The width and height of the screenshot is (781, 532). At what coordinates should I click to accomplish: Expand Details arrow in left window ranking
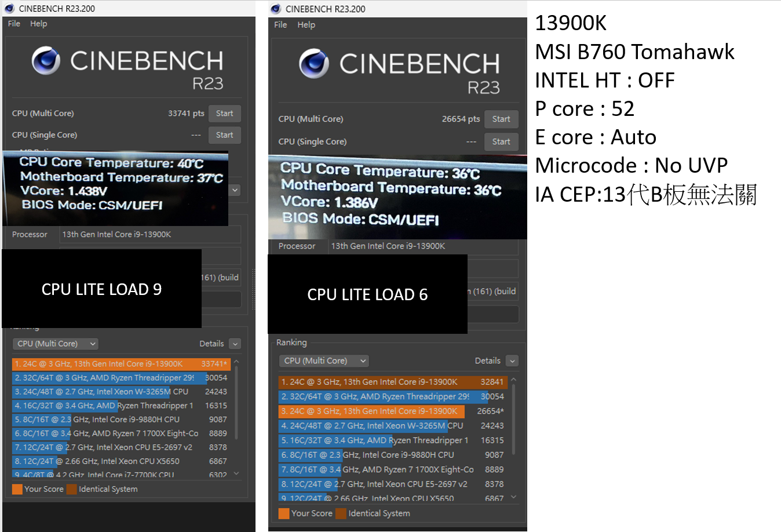[235, 344]
